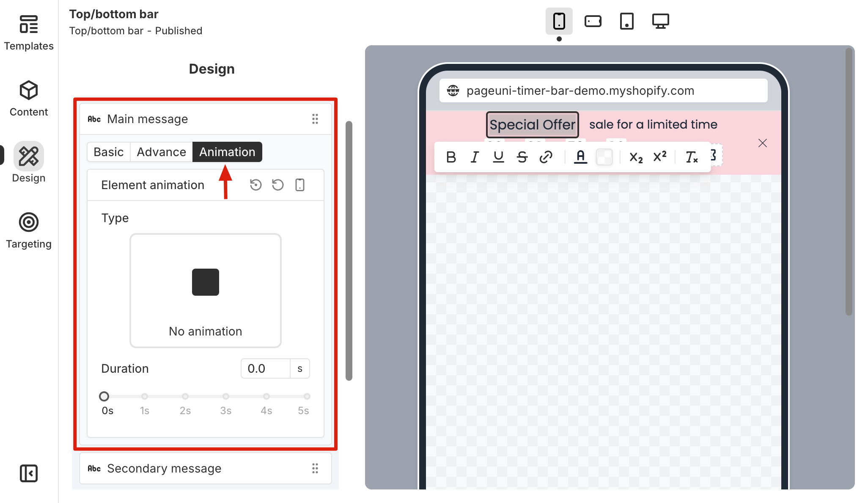This screenshot has width=868, height=503.
Task: Switch to the Basic tab
Action: click(x=109, y=152)
